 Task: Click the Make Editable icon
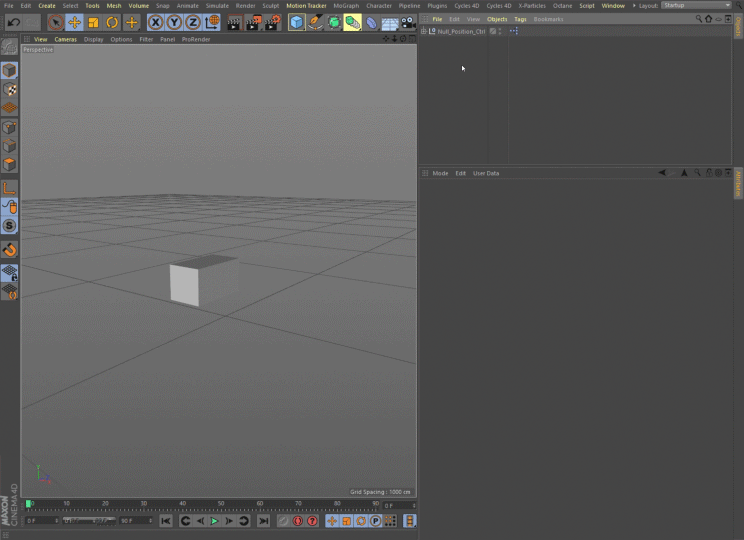tap(9, 47)
